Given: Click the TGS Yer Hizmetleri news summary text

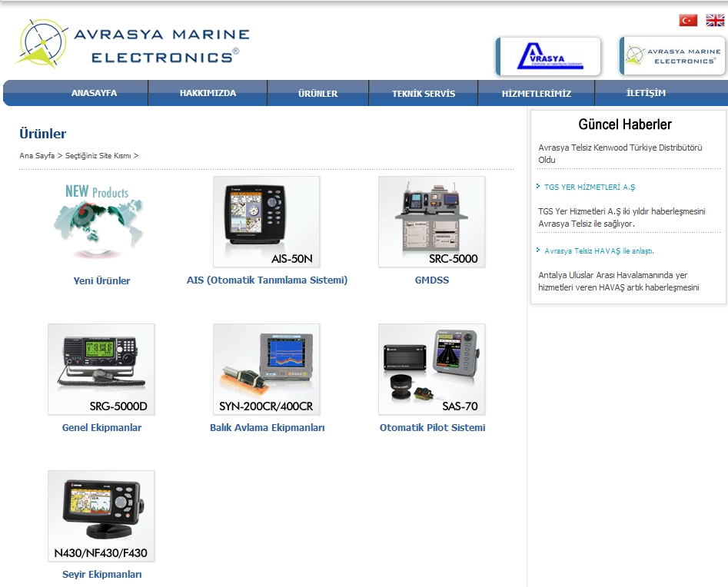Looking at the screenshot, I should pos(622,217).
